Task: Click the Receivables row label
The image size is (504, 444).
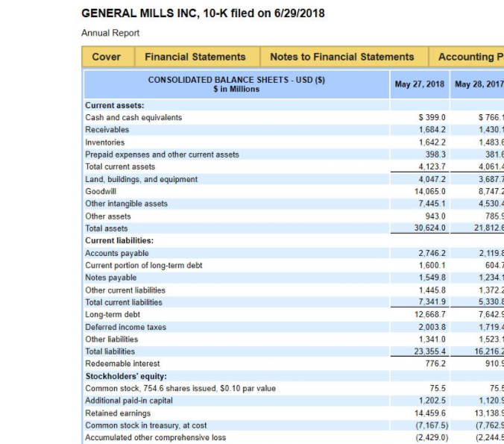Action: tap(107, 130)
